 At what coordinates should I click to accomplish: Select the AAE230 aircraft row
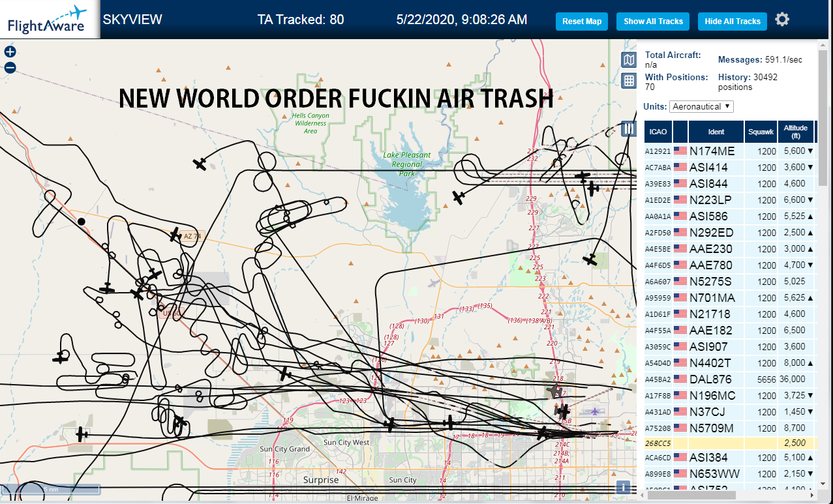coord(731,249)
